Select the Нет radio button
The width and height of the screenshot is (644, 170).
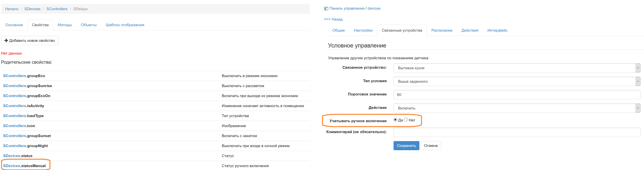tap(406, 120)
